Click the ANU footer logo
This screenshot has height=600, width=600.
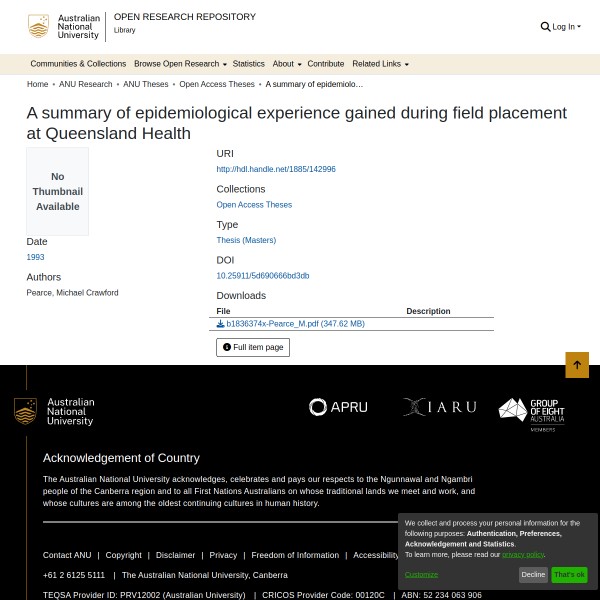(x=54, y=412)
